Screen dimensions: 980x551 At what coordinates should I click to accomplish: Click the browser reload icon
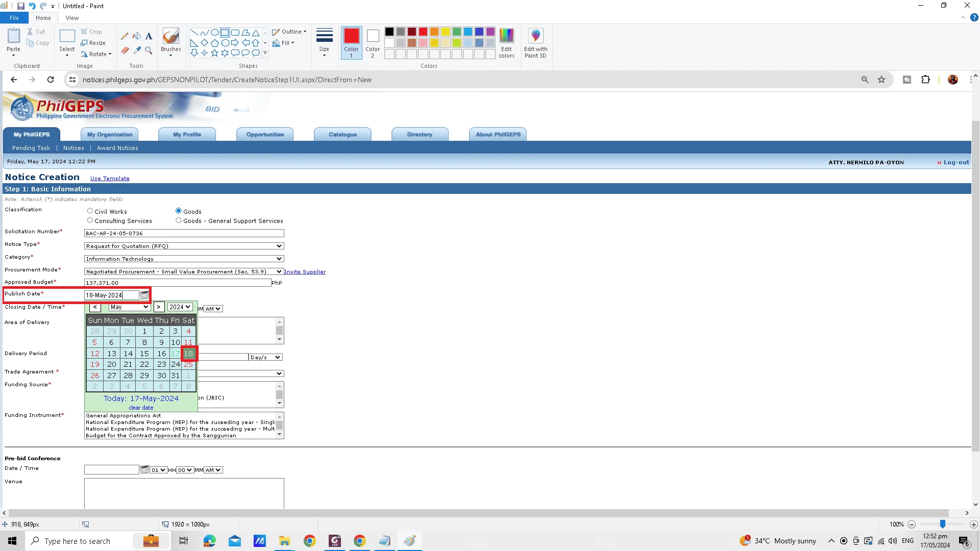[x=51, y=80]
